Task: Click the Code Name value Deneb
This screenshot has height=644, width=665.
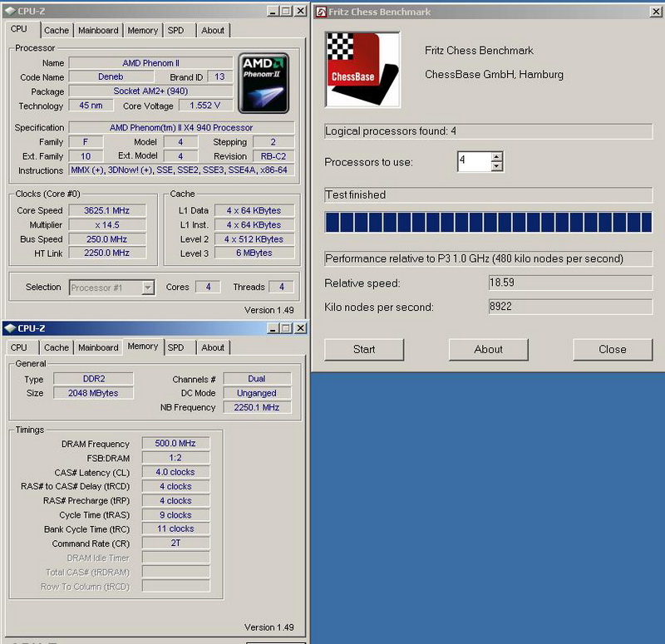Action: pos(111,76)
